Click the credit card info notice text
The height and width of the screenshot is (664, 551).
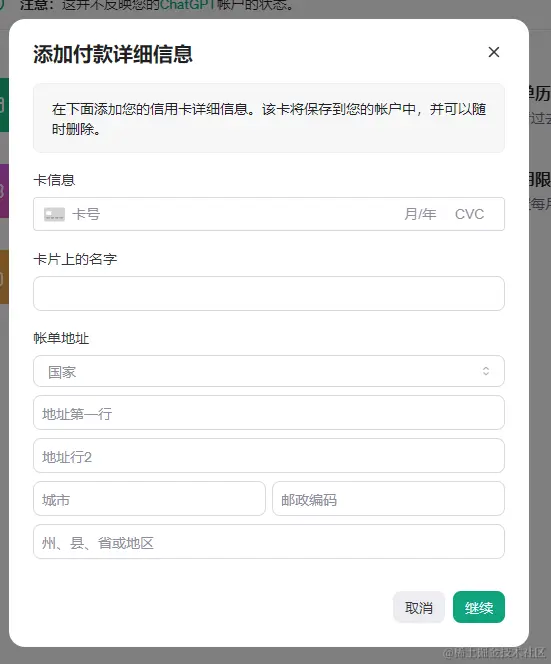pos(269,119)
